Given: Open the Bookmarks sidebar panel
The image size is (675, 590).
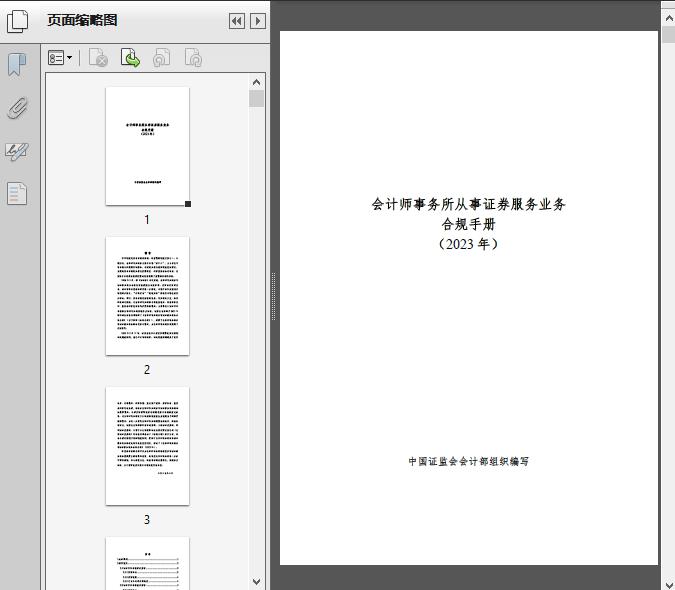Looking at the screenshot, I should pyautogui.click(x=17, y=65).
